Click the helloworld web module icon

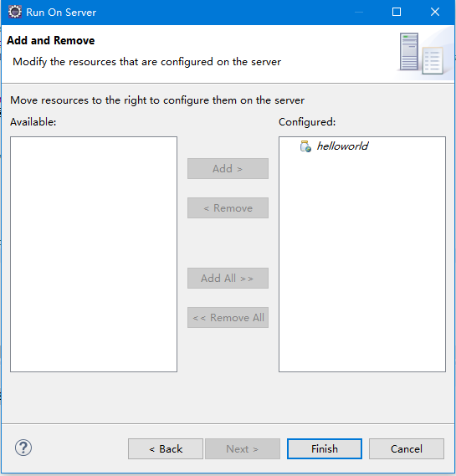pyautogui.click(x=305, y=146)
